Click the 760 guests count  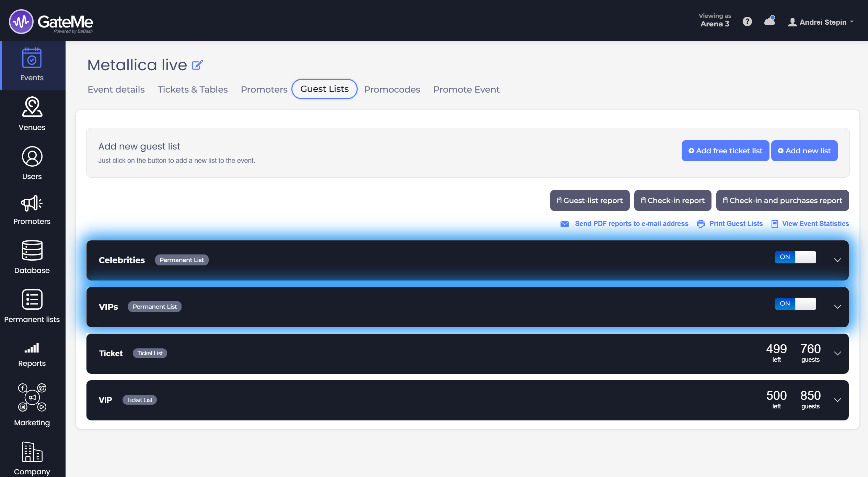(x=810, y=353)
